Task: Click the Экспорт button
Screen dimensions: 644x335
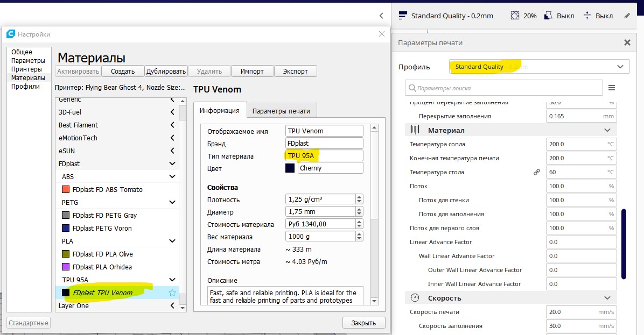Action: click(295, 72)
